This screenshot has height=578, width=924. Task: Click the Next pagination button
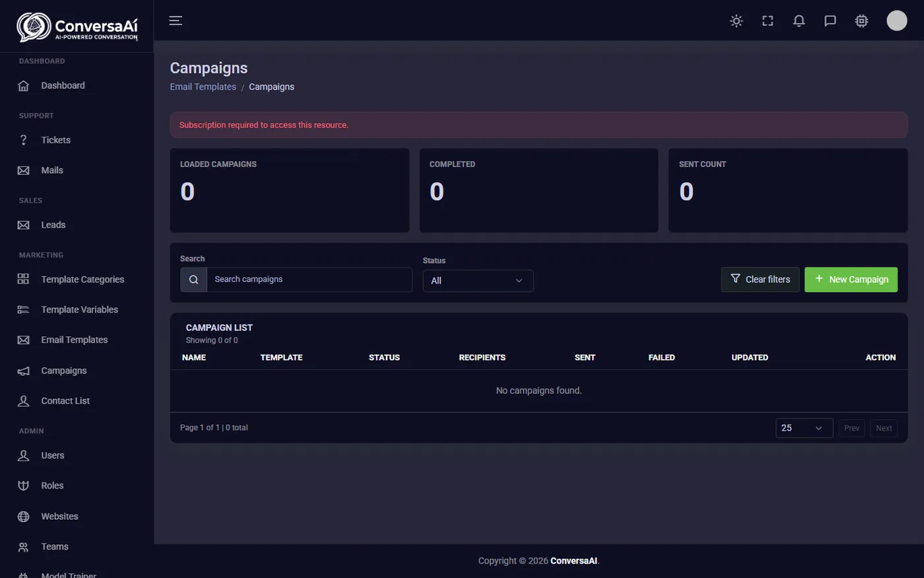click(x=884, y=428)
